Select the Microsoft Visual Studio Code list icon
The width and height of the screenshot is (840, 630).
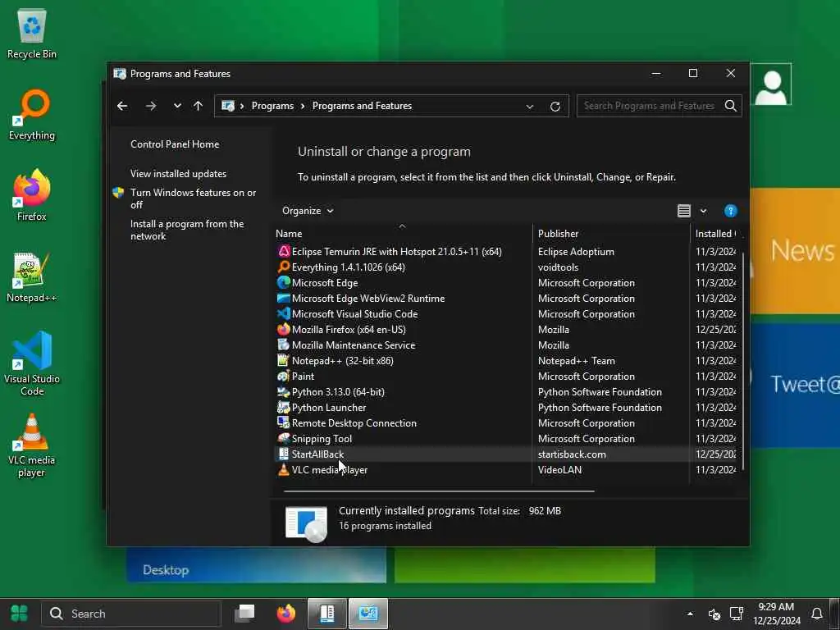coord(283,313)
